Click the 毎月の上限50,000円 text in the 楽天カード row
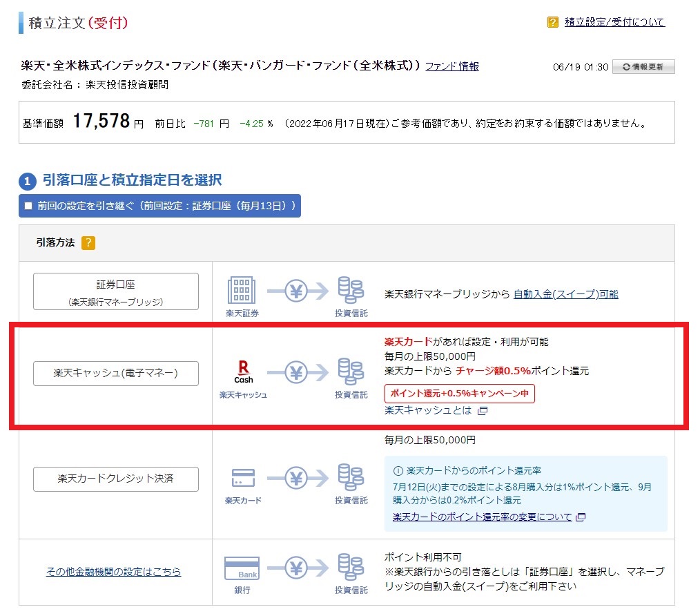 [430, 440]
